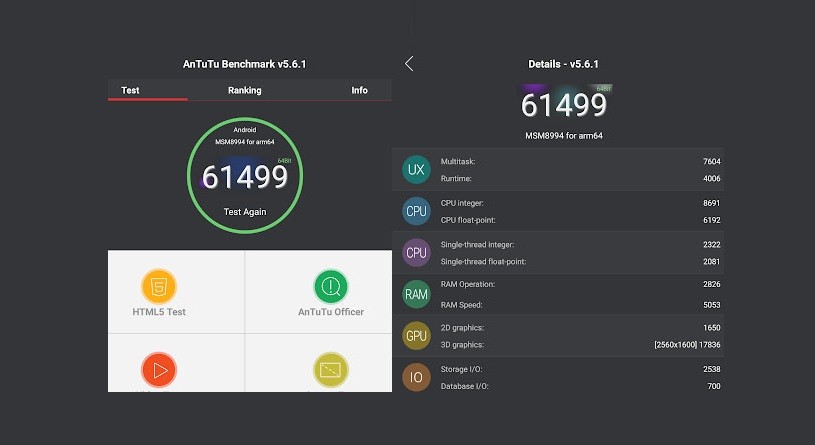This screenshot has width=815, height=445.
Task: Open the HTML5 Test icon
Action: 159,286
